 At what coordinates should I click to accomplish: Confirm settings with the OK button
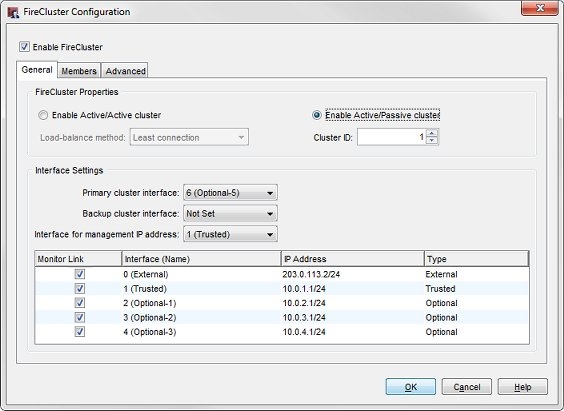pos(410,387)
